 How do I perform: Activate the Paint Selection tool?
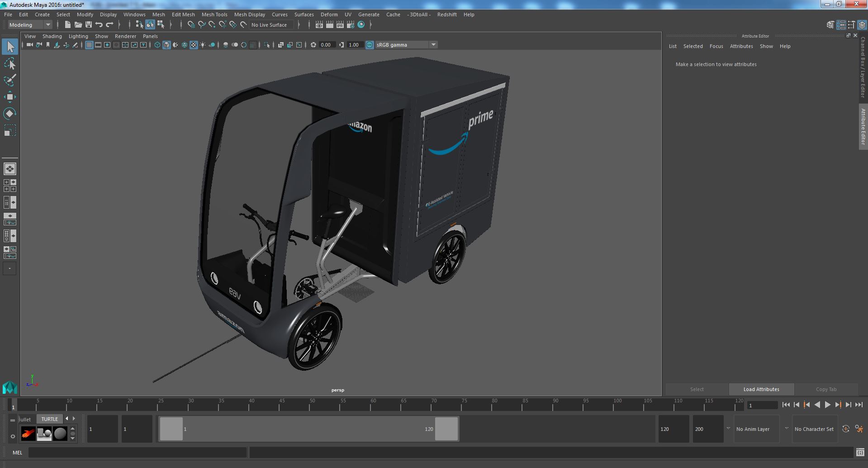(10, 80)
